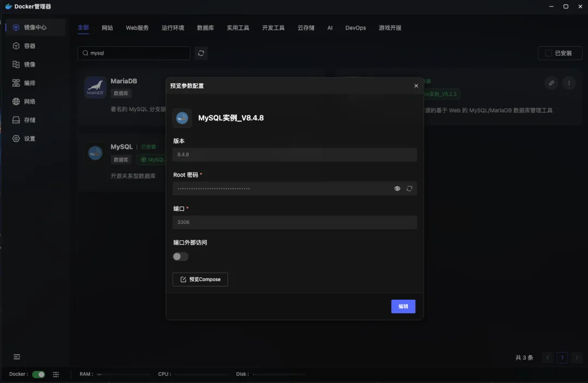
Task: Enable the 端口外部访问 switch
Action: (x=180, y=257)
